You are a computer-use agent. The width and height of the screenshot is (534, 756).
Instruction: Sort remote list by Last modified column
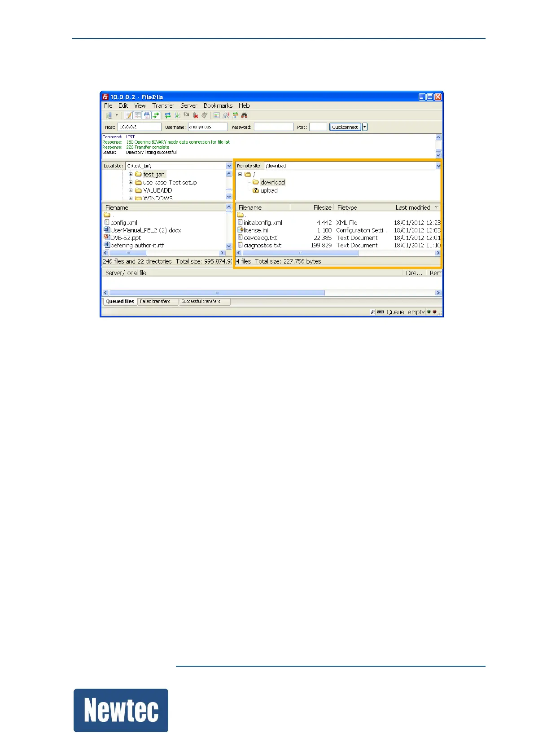point(417,207)
